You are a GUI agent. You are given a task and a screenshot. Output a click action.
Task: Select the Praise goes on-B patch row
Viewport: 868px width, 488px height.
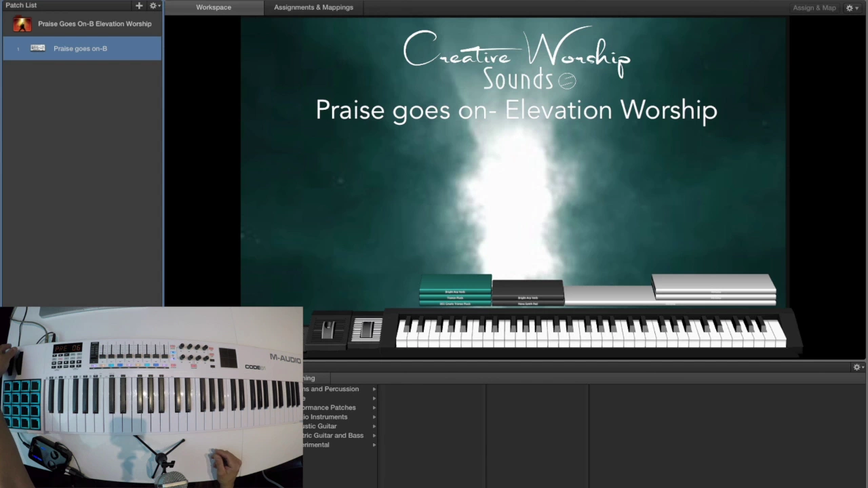point(82,48)
